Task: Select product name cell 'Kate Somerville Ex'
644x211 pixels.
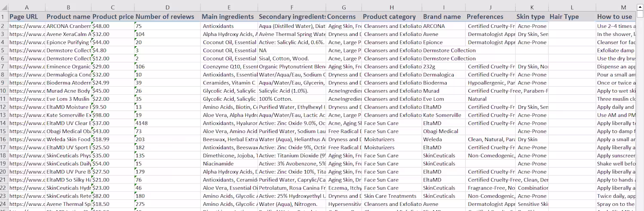Action: (68, 115)
